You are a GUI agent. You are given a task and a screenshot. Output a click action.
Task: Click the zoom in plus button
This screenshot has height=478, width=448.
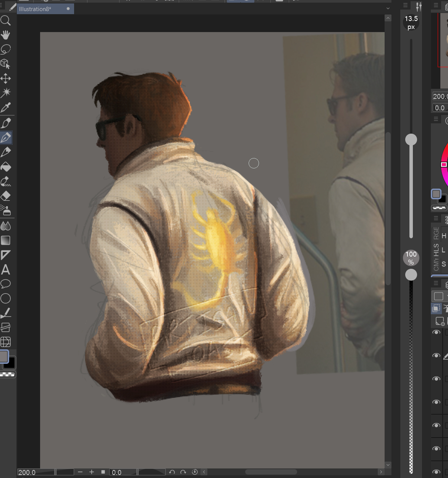92,472
